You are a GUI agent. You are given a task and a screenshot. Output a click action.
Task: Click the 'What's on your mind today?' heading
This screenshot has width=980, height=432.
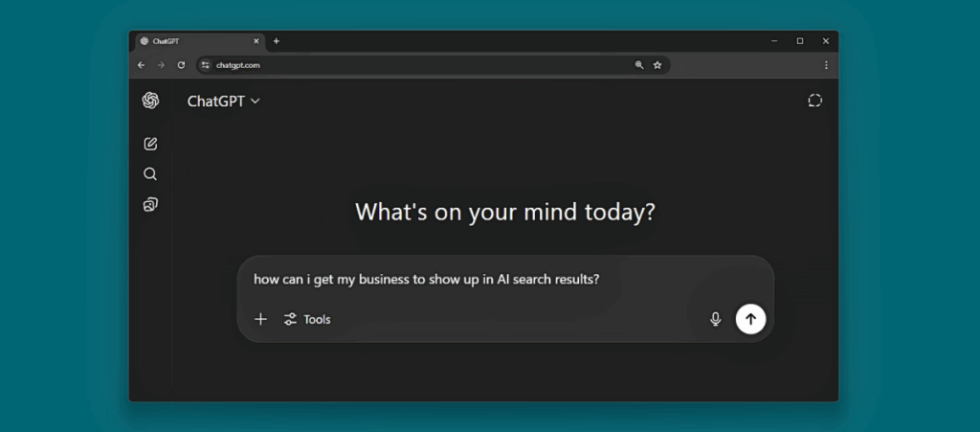pos(505,212)
